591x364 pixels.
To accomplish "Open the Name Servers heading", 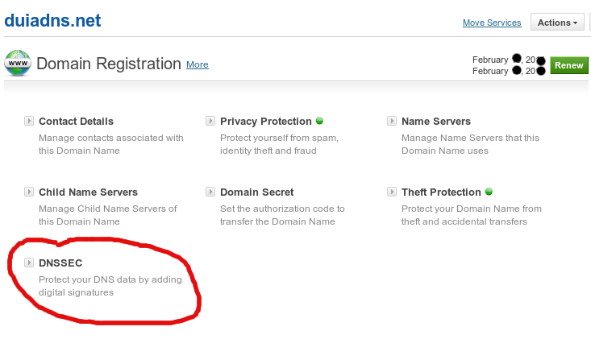I will coord(436,122).
